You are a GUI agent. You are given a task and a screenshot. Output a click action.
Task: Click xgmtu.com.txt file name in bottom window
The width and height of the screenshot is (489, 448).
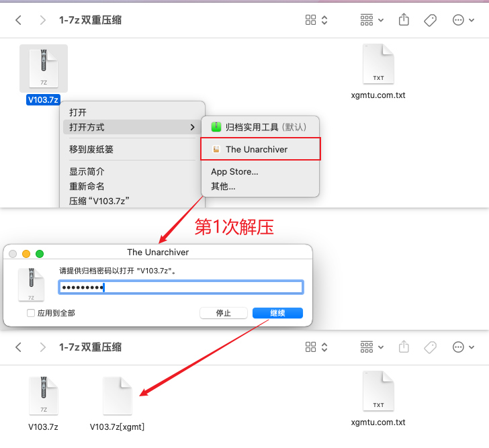click(378, 422)
